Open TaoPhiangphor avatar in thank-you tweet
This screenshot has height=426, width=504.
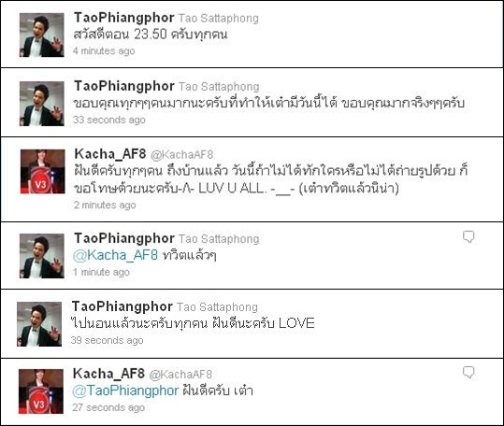click(x=42, y=104)
